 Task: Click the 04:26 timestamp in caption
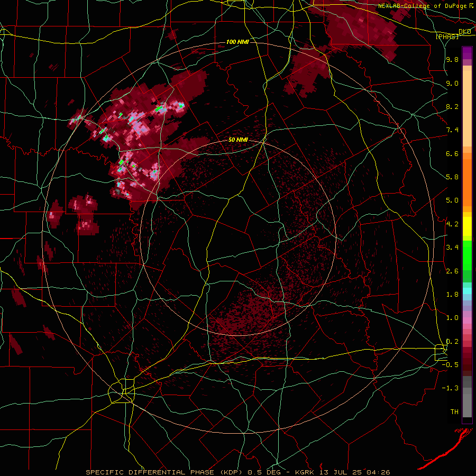point(378,472)
